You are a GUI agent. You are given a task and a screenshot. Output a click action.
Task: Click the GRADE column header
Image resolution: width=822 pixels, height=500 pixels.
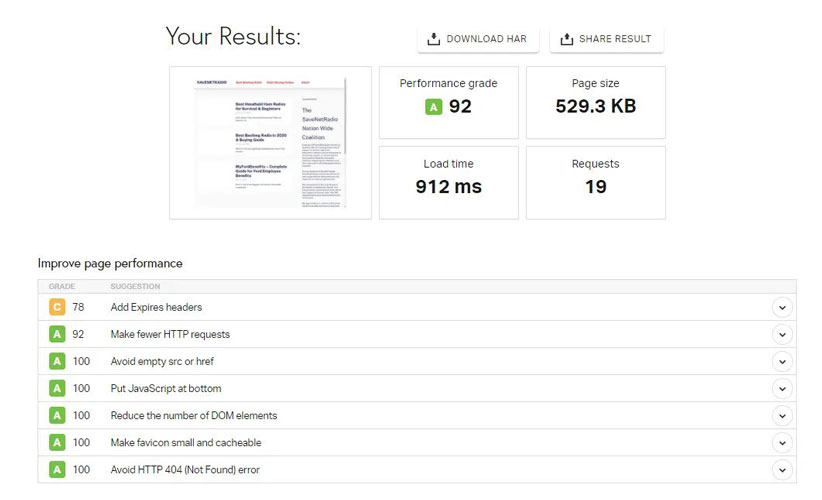[x=62, y=287]
